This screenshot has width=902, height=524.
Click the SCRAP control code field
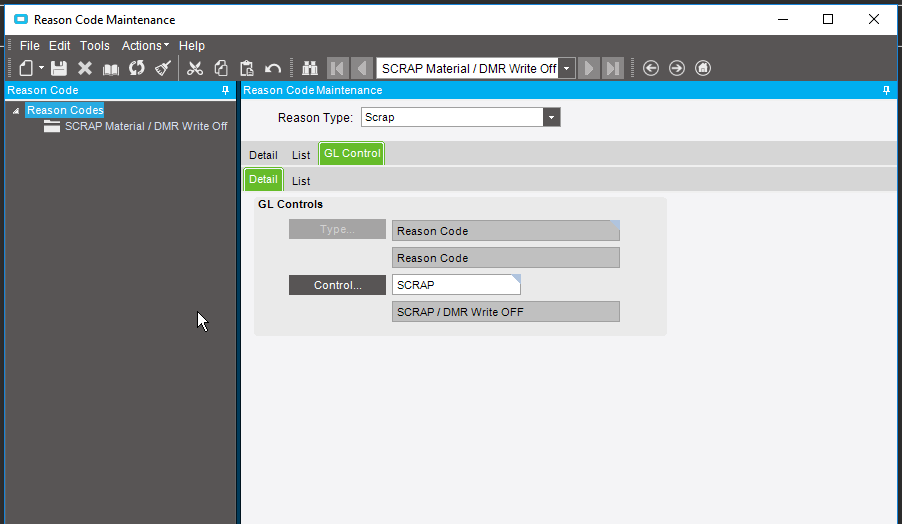point(456,285)
